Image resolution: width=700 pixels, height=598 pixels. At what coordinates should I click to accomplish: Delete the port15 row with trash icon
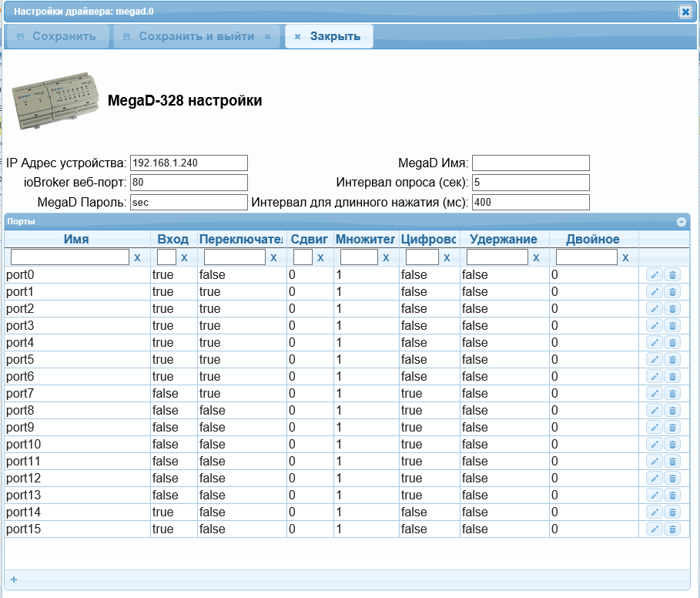pos(672,529)
